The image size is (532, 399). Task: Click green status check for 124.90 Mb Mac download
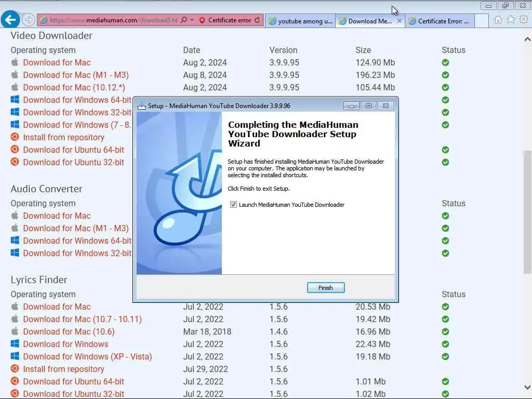click(445, 63)
